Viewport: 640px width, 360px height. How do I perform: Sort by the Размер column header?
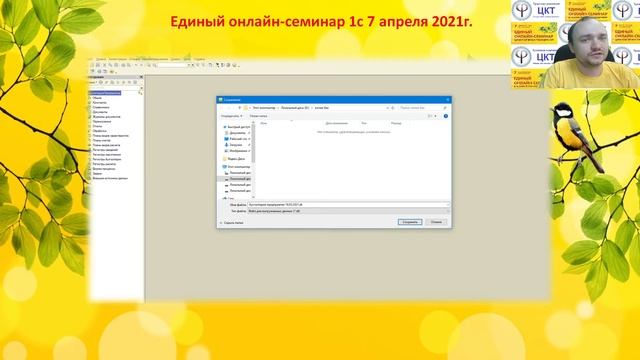point(396,123)
